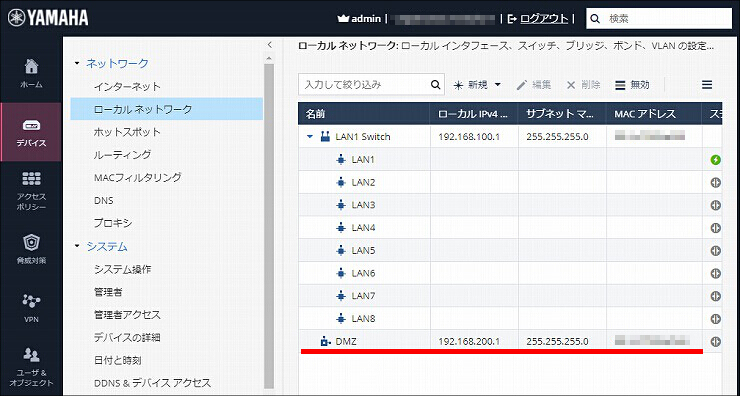Click the Yamaha logo
This screenshot has width=740, height=396.
[x=48, y=18]
